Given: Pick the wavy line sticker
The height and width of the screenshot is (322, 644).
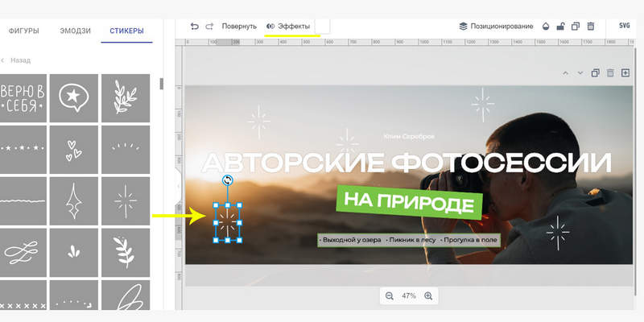Looking at the screenshot, I should click(x=23, y=201).
